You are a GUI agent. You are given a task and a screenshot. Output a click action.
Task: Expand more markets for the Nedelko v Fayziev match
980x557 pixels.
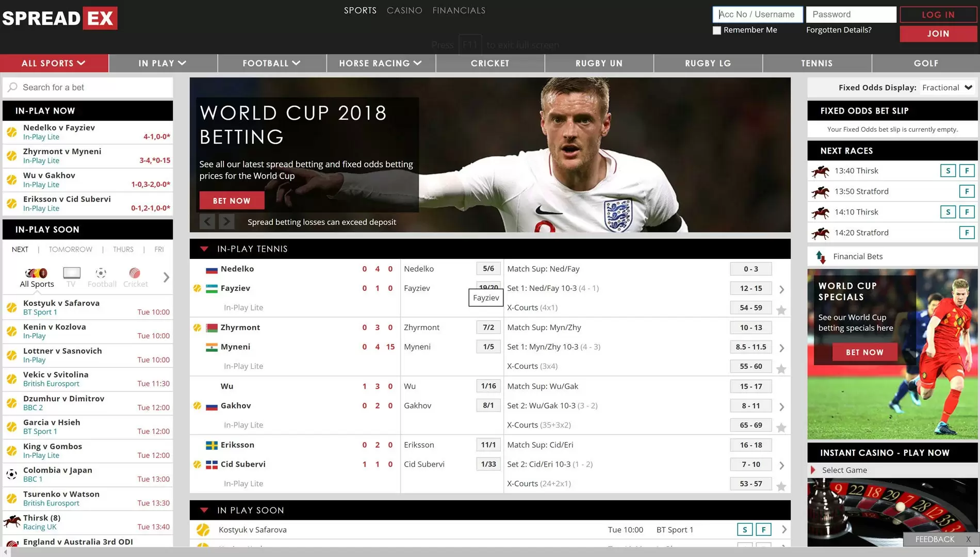coord(782,289)
